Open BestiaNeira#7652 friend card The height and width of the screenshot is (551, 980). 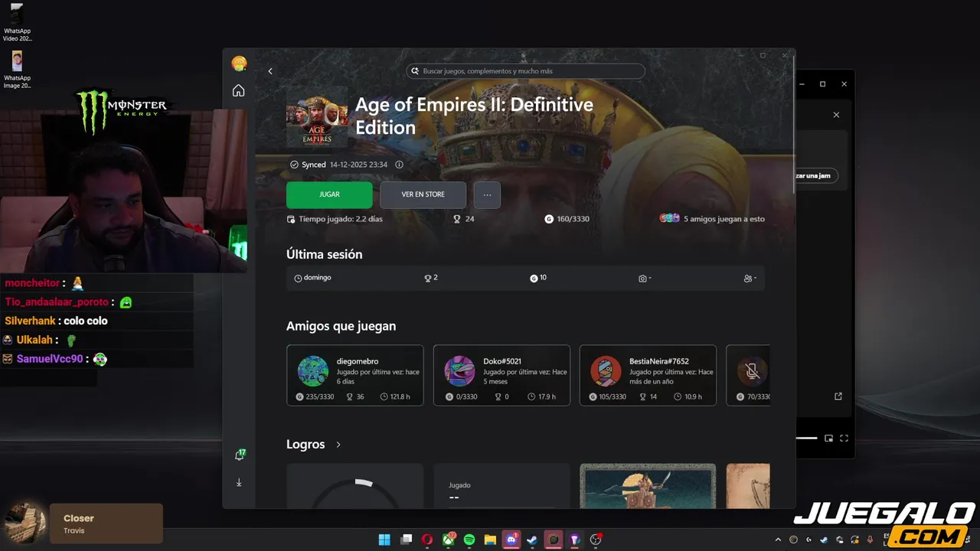click(x=648, y=375)
